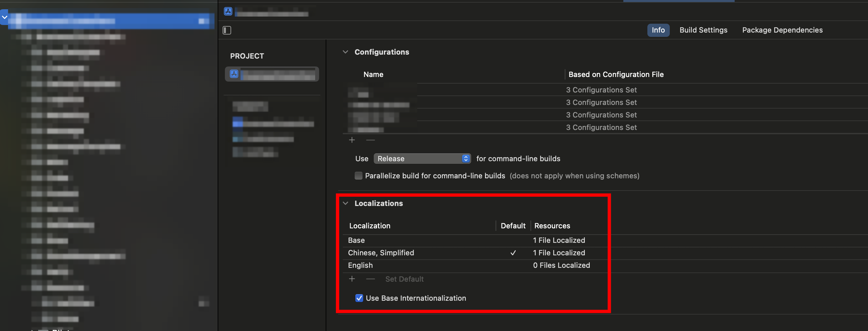
Task: Add a new configuration with plus icon
Action: tap(352, 140)
